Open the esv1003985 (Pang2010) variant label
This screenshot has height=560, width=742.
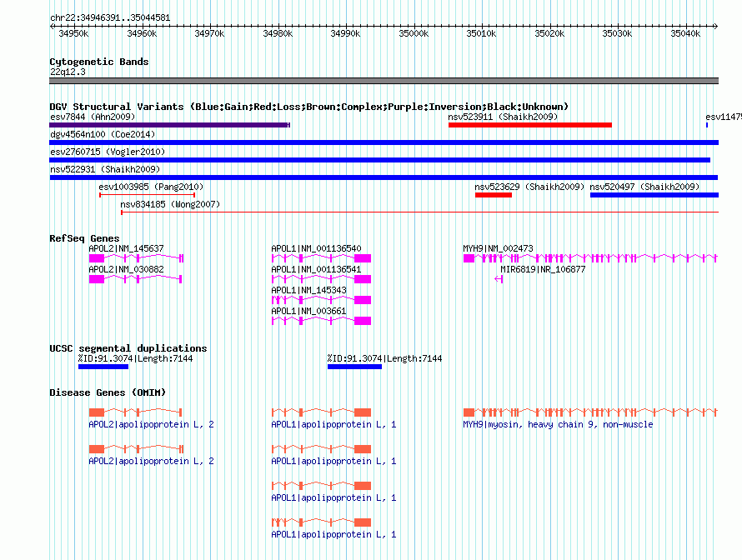tap(151, 187)
